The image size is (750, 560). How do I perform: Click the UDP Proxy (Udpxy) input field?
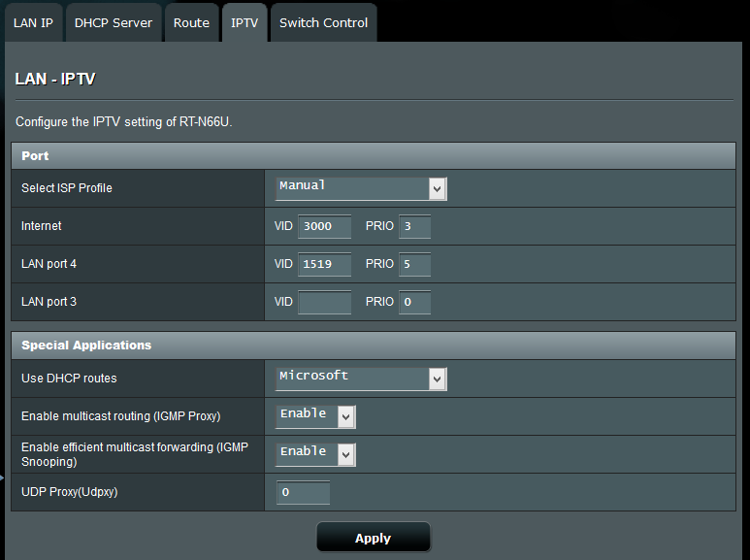[304, 493]
